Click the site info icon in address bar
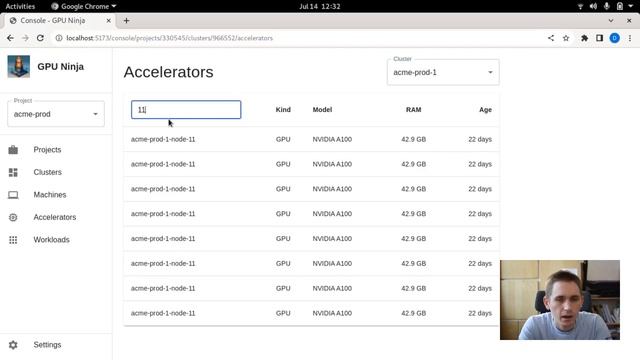The height and width of the screenshot is (360, 640). (59, 38)
